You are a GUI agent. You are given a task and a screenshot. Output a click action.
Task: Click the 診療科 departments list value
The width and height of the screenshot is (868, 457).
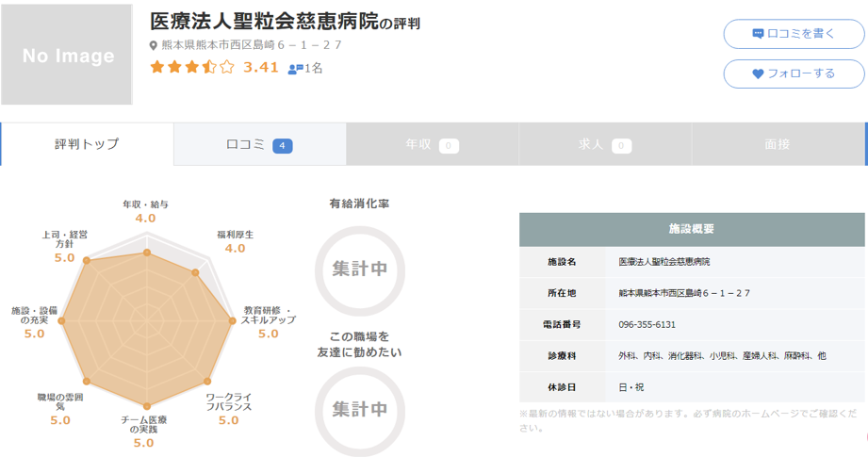[722, 356]
